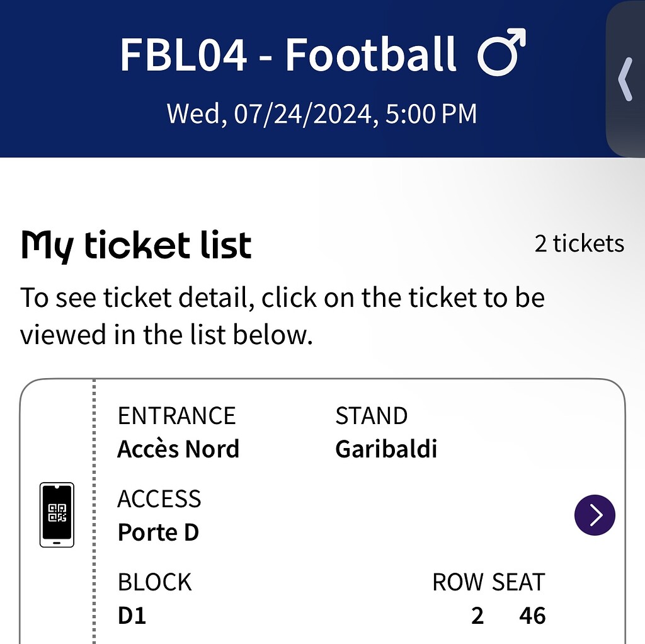This screenshot has height=644, width=645.
Task: Tap the mobile QR code ticket icon
Action: click(x=57, y=514)
